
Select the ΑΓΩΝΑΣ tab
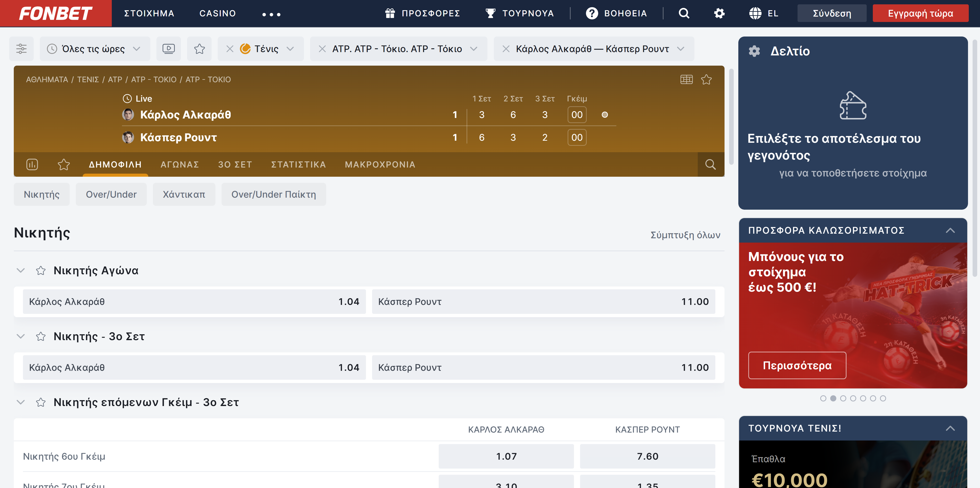[x=180, y=164]
